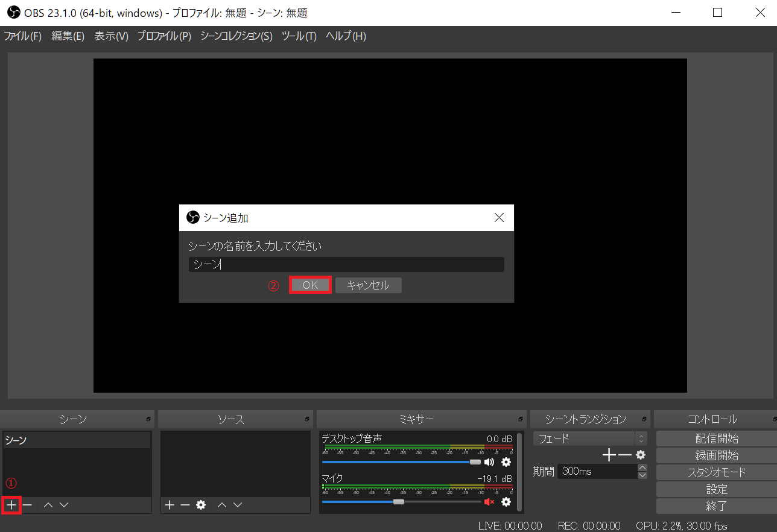Click キャンセル in the scene dialog
The width and height of the screenshot is (777, 532).
pyautogui.click(x=368, y=285)
